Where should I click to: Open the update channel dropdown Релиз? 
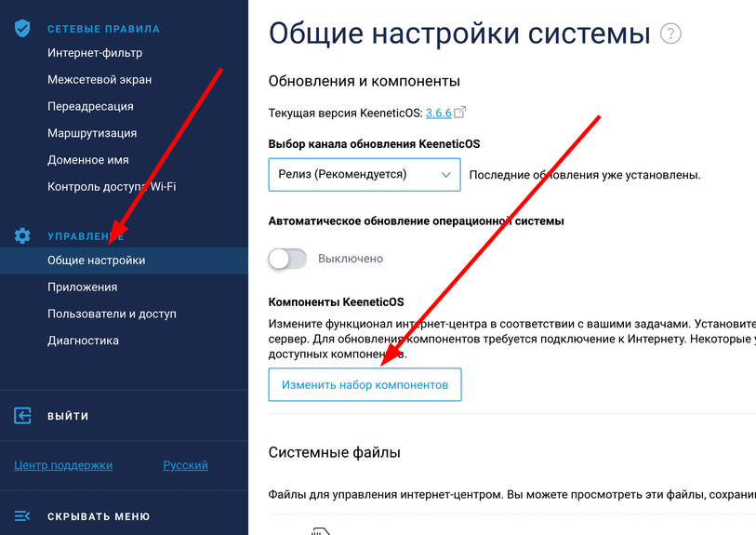[x=364, y=174]
